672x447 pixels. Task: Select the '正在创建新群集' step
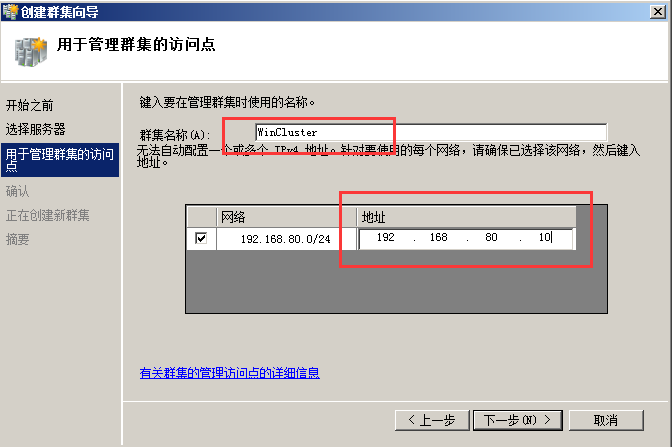48,215
